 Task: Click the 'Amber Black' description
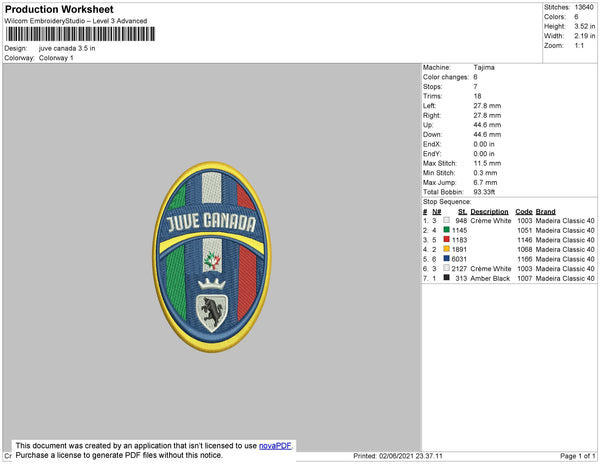coord(490,278)
